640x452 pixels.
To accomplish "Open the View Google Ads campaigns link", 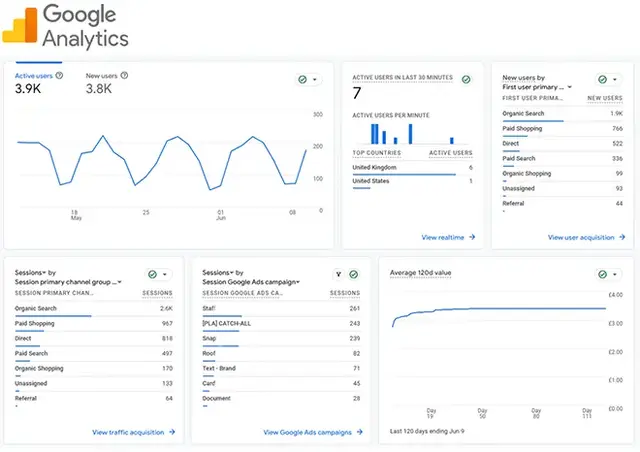I will [307, 432].
